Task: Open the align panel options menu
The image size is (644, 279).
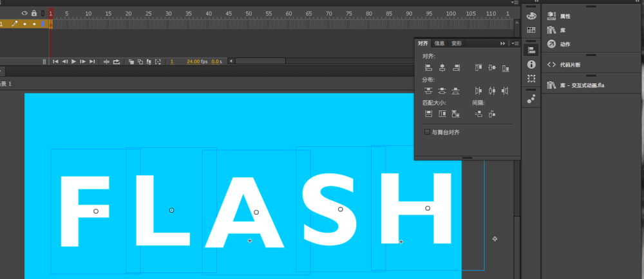Action: (x=515, y=43)
